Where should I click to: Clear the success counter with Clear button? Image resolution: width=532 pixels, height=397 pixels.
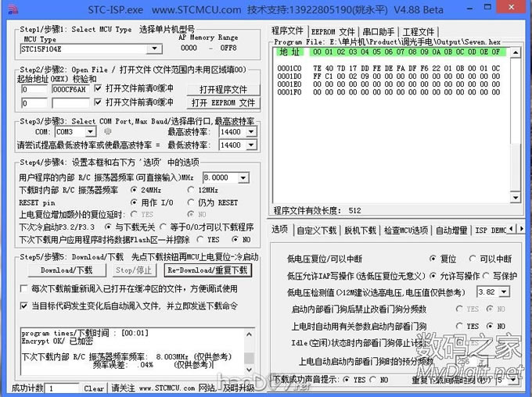click(x=94, y=388)
